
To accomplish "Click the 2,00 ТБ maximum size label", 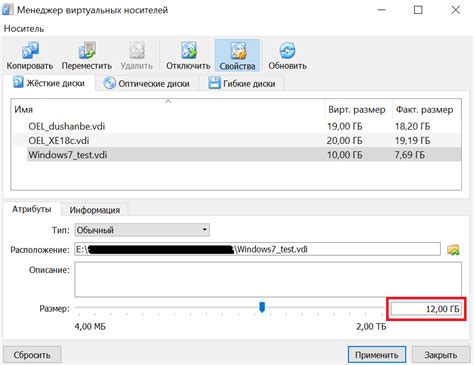I will point(371,326).
